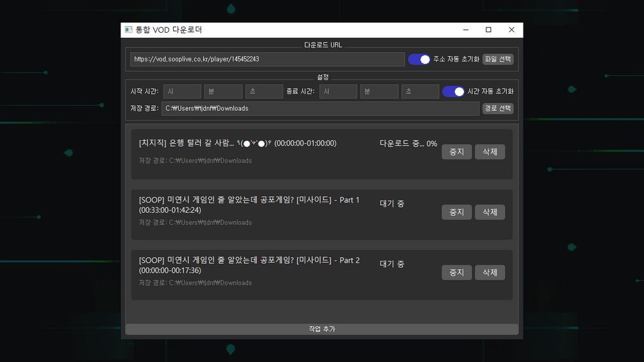This screenshot has width=644, height=362.
Task: Toggle the 주소 자동 초기화 switch
Action: (x=419, y=60)
